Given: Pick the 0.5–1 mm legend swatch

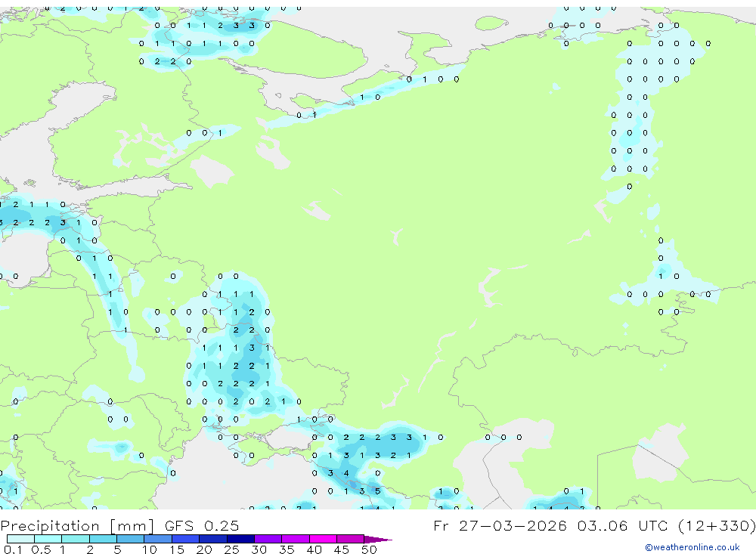Looking at the screenshot, I should (x=48, y=539).
